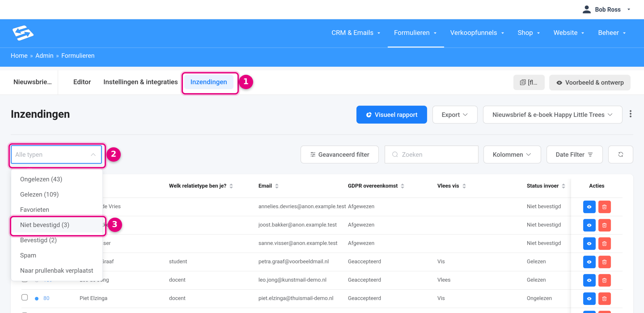Screen dimensions: 644x313
Task: Open Instellingen & integraties tab
Action: click(x=140, y=82)
